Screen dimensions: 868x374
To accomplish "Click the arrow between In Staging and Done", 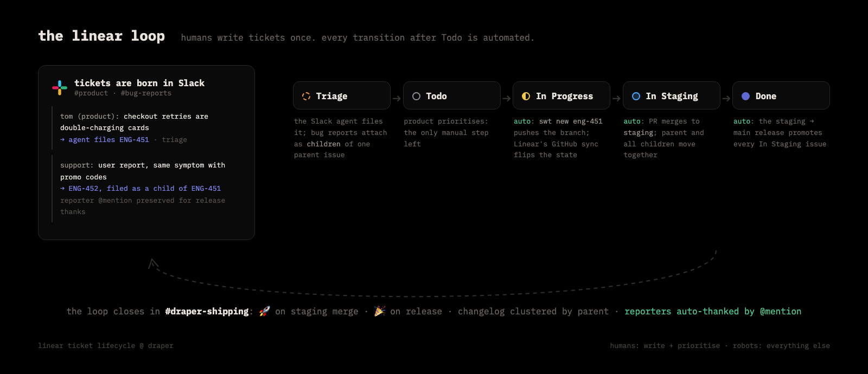I will tap(726, 99).
